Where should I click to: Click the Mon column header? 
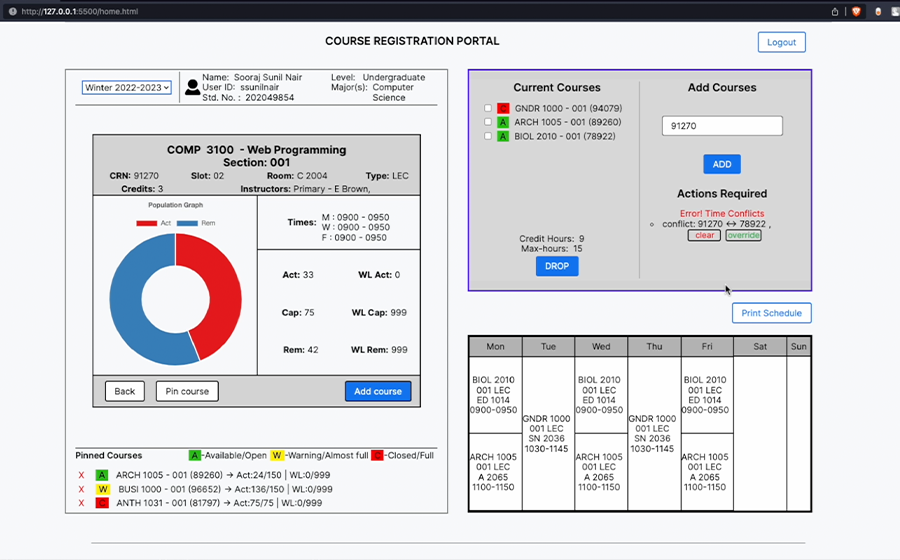pyautogui.click(x=495, y=347)
